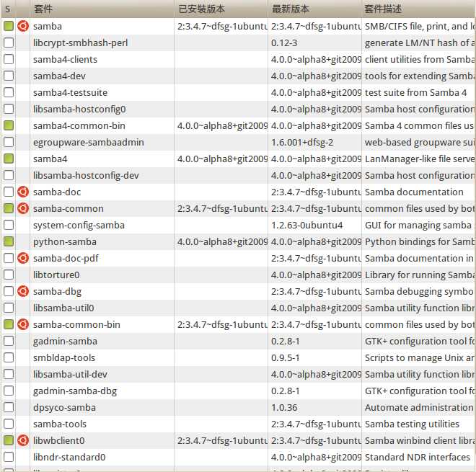Check the box for samba4-dev

click(9, 76)
